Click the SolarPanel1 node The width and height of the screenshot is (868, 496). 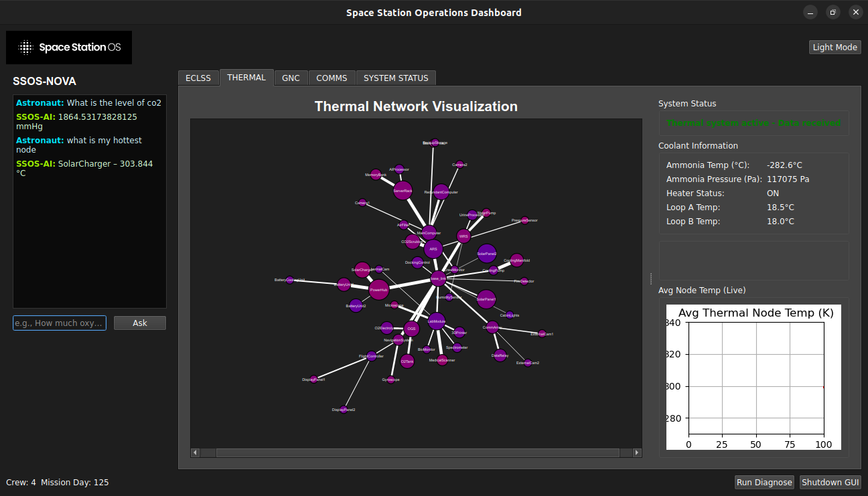click(x=486, y=299)
